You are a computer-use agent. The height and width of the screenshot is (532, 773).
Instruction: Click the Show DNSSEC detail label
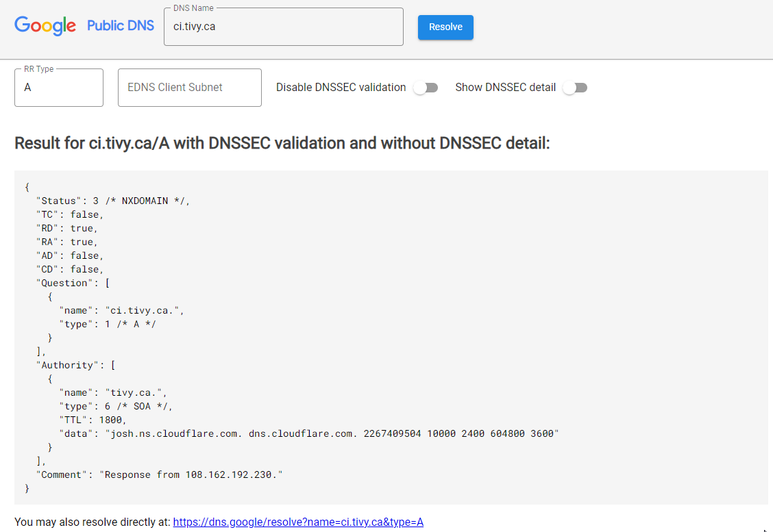pyautogui.click(x=505, y=88)
